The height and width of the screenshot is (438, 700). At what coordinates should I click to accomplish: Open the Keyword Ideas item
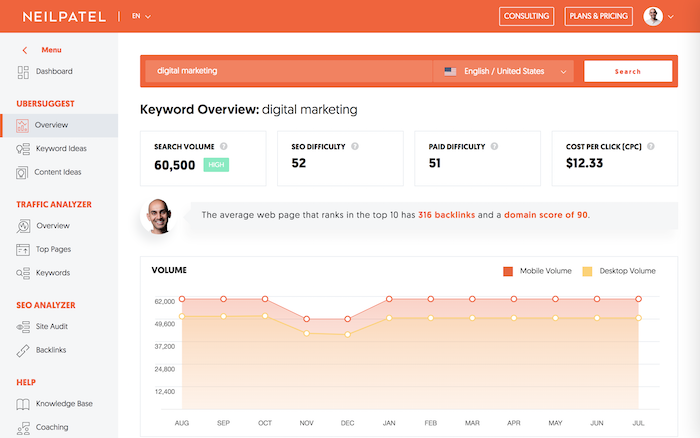click(x=59, y=149)
